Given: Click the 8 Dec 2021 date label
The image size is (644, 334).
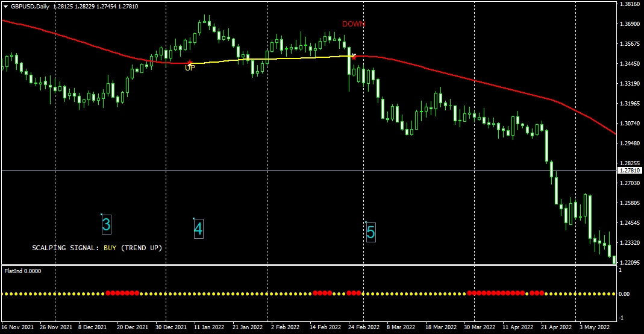Looking at the screenshot, I should click(92, 327).
